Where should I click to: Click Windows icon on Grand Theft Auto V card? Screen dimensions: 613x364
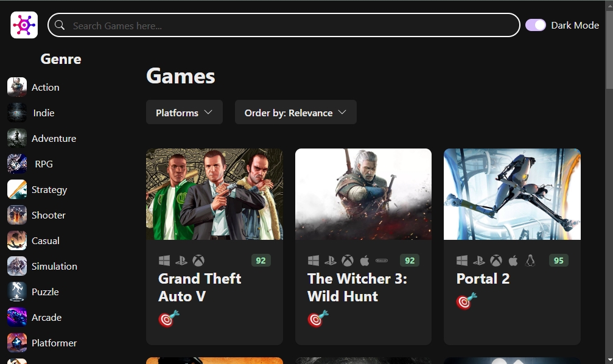[164, 261]
